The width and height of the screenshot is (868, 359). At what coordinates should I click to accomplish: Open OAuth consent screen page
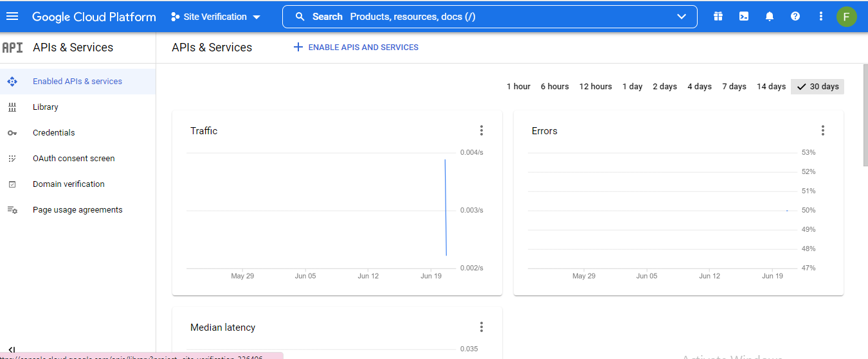[77, 159]
